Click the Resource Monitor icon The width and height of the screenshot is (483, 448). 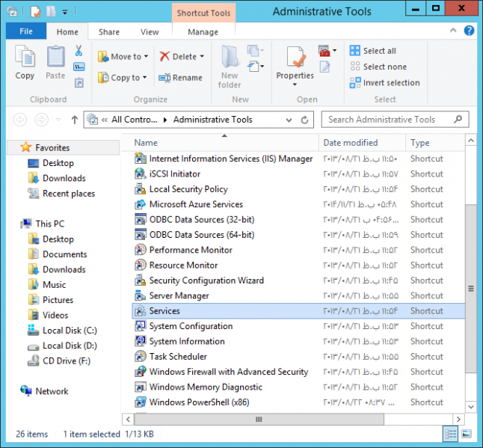tap(141, 265)
